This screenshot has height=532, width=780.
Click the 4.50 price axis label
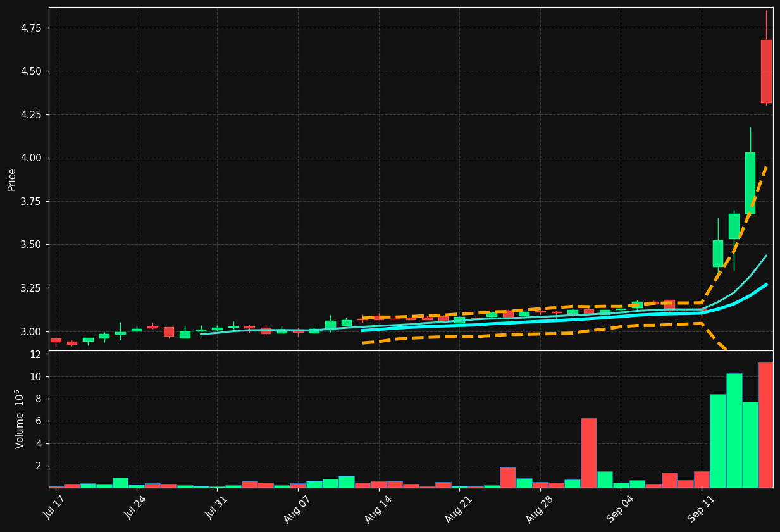[31, 71]
